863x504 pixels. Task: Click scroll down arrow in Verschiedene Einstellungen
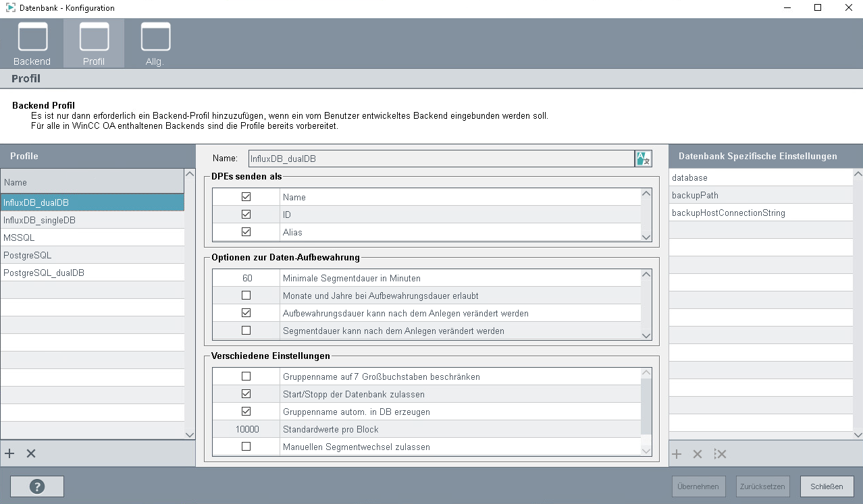(646, 451)
